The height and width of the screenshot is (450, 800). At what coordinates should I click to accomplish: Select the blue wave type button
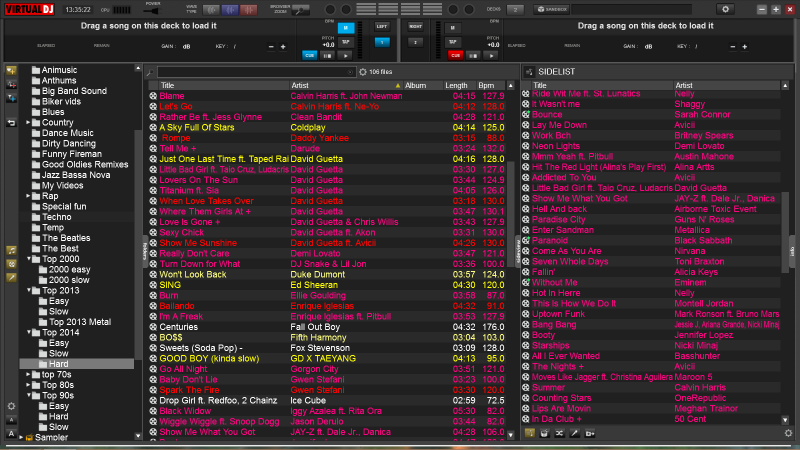(x=230, y=10)
